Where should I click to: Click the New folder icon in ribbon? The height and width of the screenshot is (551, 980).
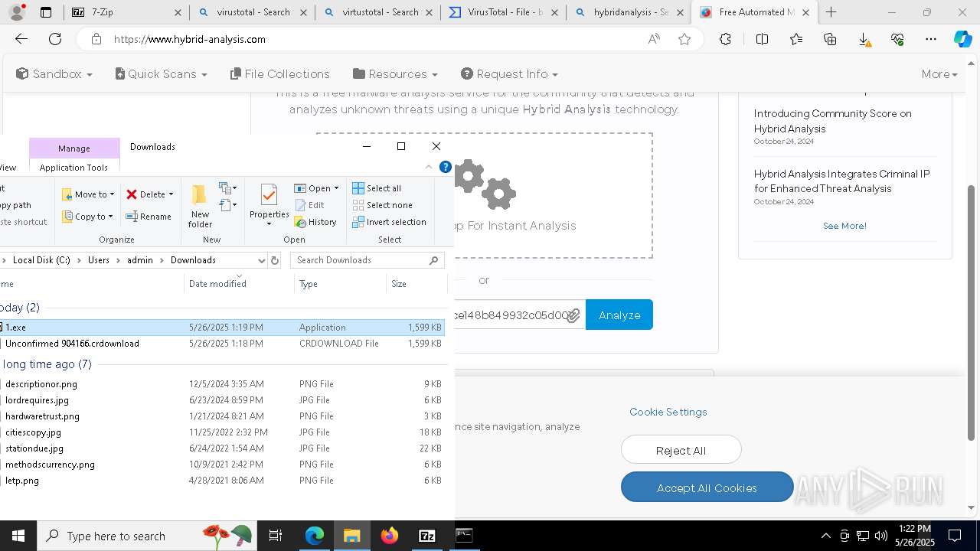[200, 207]
